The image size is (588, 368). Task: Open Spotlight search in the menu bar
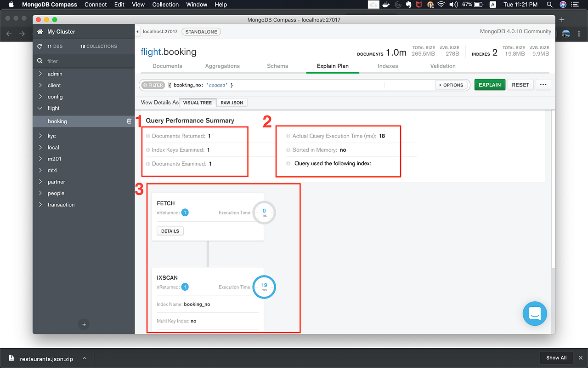(549, 5)
